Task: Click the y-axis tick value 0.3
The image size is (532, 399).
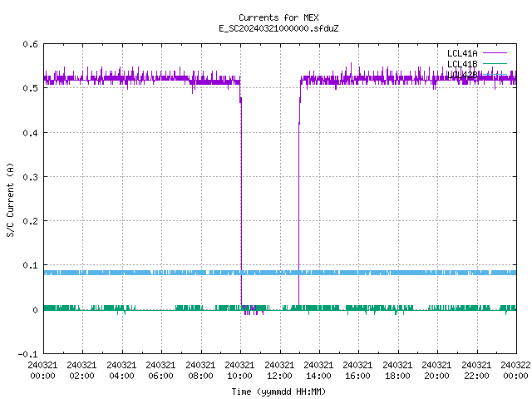Action: [x=30, y=177]
